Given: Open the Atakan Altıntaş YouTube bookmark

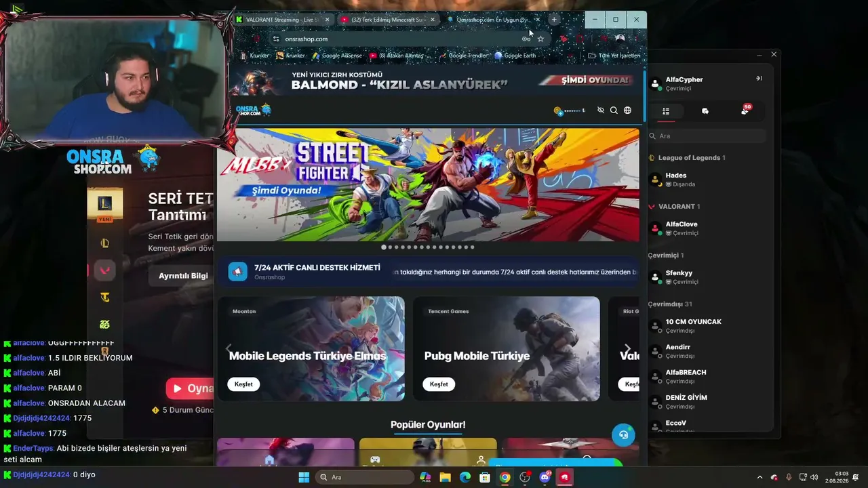Looking at the screenshot, I should tap(397, 56).
